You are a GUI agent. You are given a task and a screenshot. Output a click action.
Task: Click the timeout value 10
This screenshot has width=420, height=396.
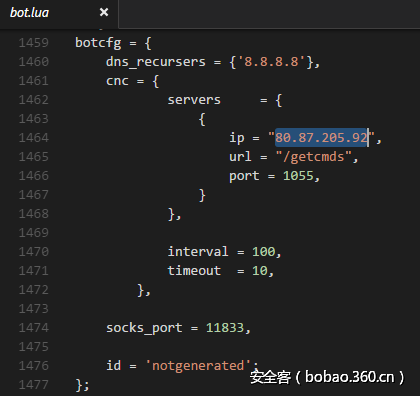pos(260,271)
